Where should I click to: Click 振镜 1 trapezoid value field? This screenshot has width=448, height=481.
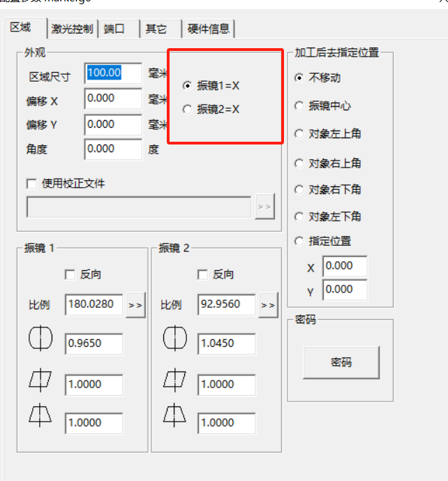pos(94,423)
